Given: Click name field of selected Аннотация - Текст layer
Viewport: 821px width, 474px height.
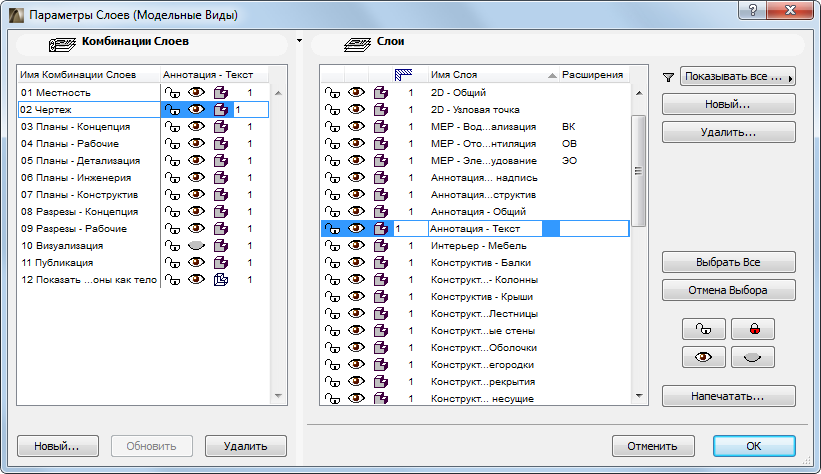Looking at the screenshot, I should click(485, 229).
